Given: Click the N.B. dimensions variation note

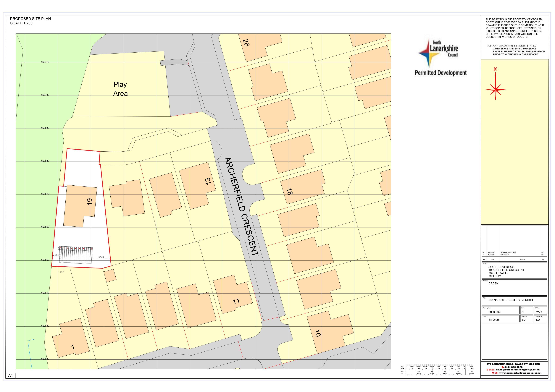Looking at the screenshot, I should point(516,50).
